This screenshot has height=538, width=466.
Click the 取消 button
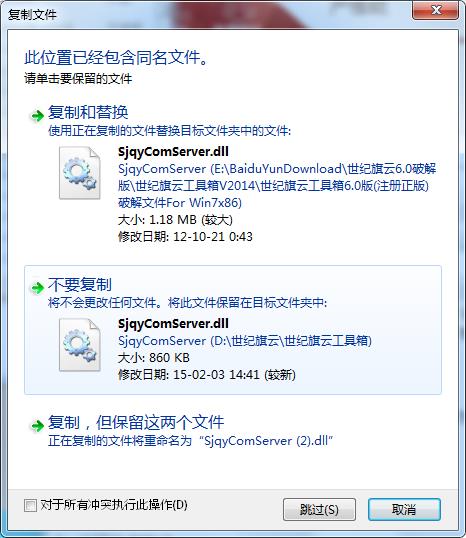(404, 510)
